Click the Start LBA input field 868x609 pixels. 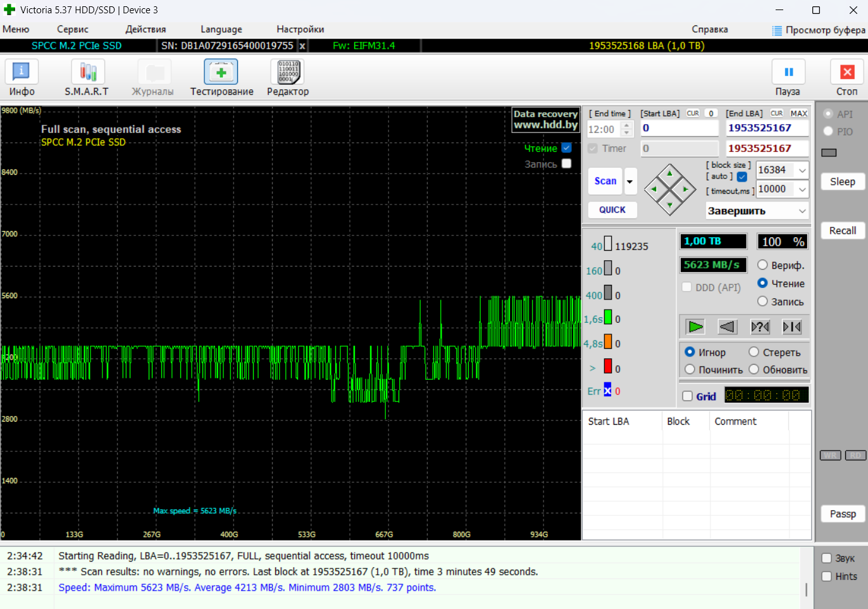(x=679, y=128)
